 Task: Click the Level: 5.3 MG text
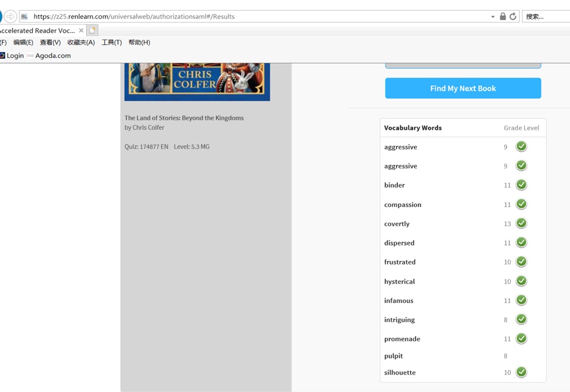click(x=192, y=146)
